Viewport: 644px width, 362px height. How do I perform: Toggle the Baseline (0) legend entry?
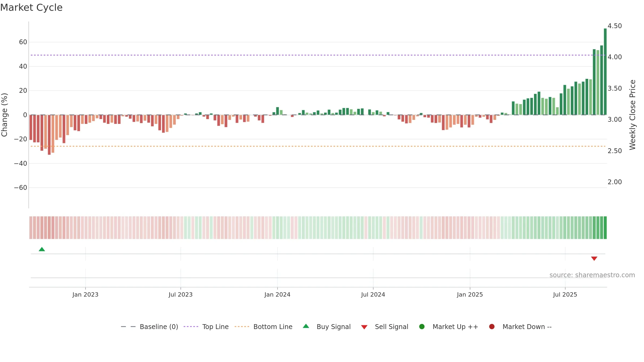point(149,327)
